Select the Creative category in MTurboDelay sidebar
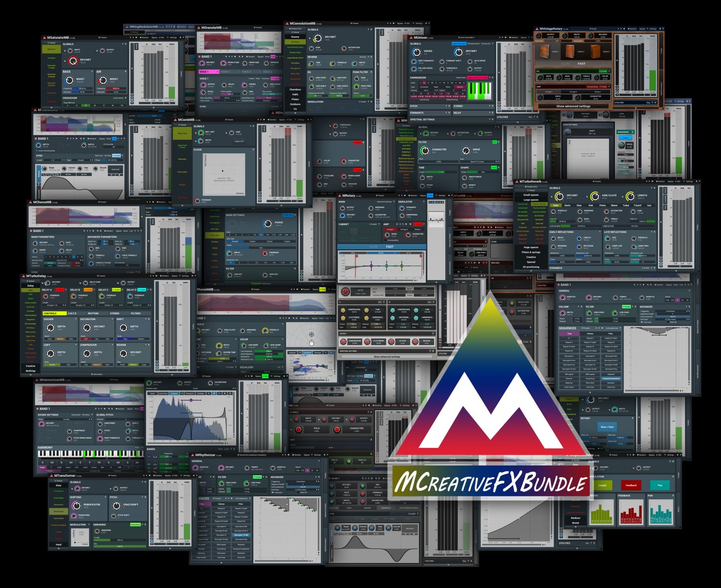This screenshot has width=721, height=588. pyautogui.click(x=30, y=366)
